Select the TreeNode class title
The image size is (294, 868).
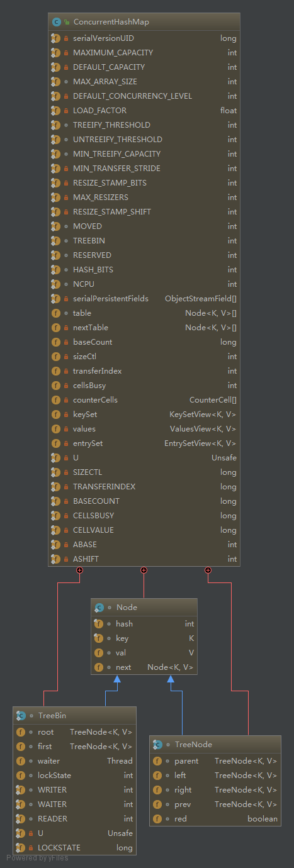(x=193, y=745)
